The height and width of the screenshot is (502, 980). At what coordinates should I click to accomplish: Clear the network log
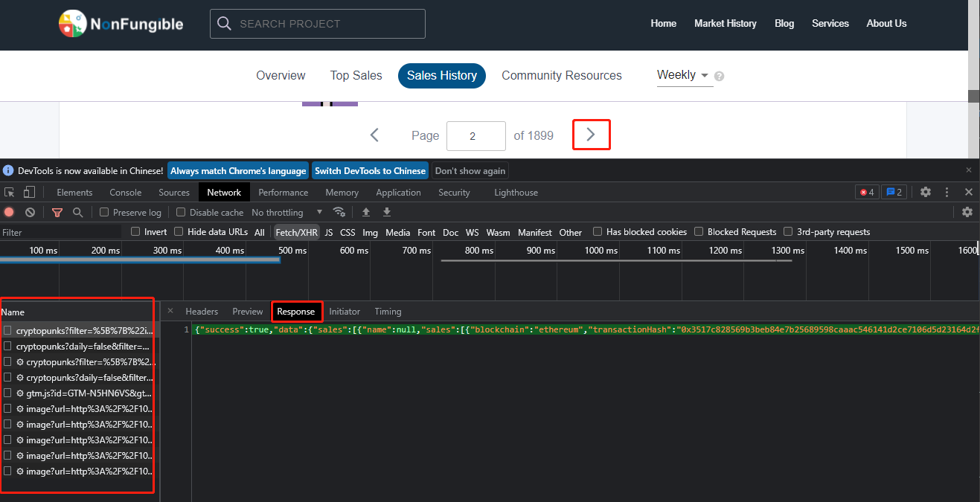(x=31, y=212)
